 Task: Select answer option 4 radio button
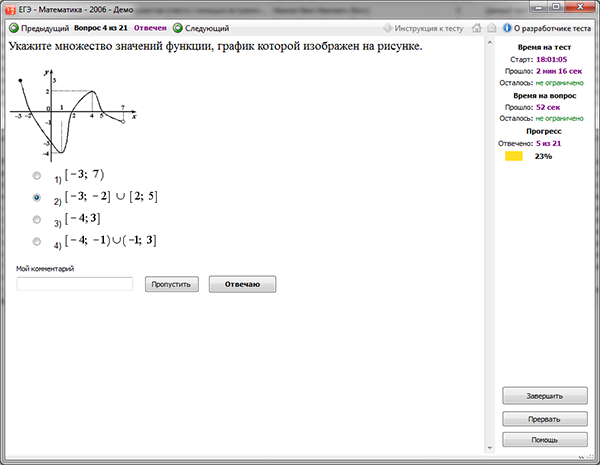(x=37, y=241)
